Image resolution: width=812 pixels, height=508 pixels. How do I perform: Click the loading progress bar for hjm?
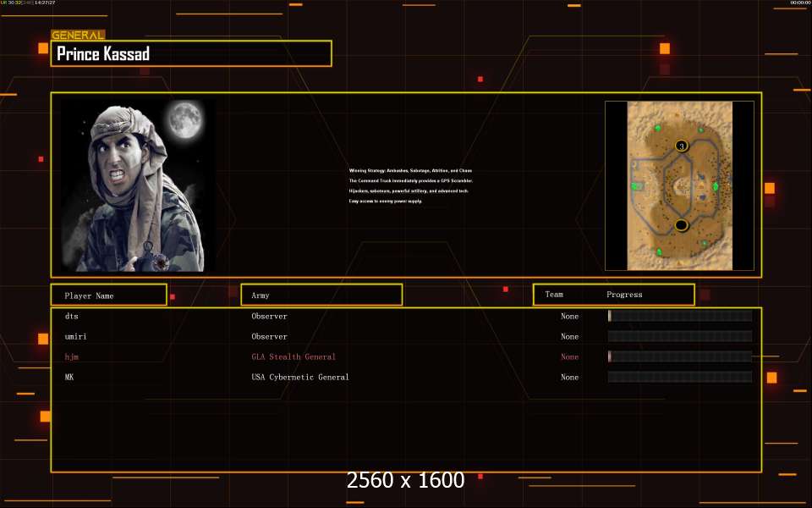pyautogui.click(x=679, y=357)
